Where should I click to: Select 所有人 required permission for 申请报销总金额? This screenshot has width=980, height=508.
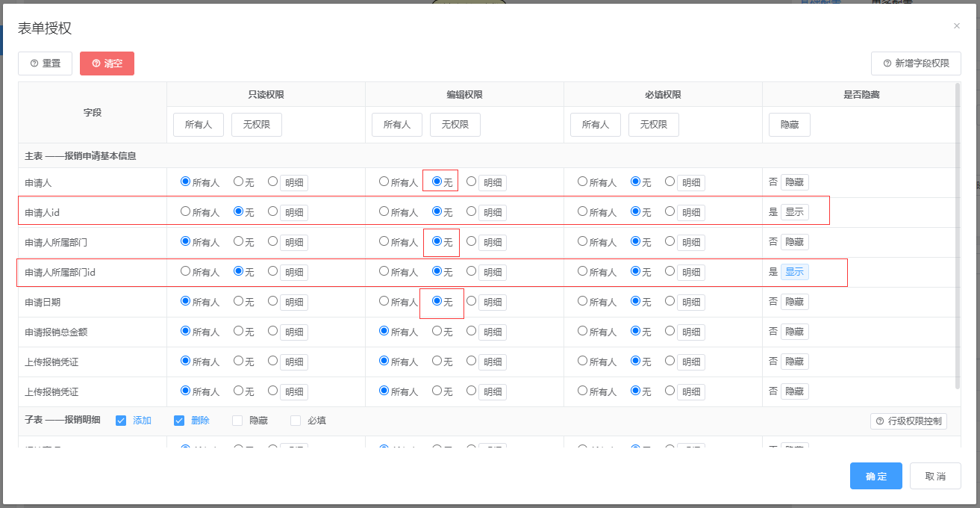pyautogui.click(x=583, y=331)
